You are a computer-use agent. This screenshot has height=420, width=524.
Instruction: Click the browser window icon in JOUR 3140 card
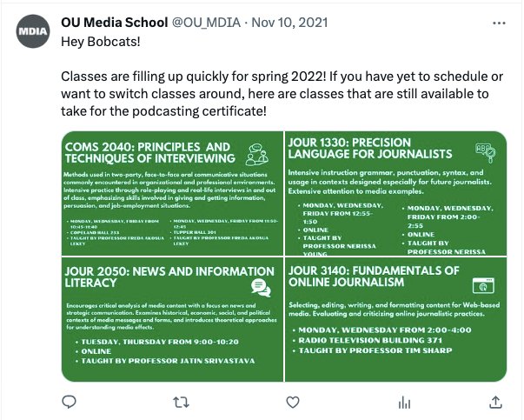click(x=483, y=285)
